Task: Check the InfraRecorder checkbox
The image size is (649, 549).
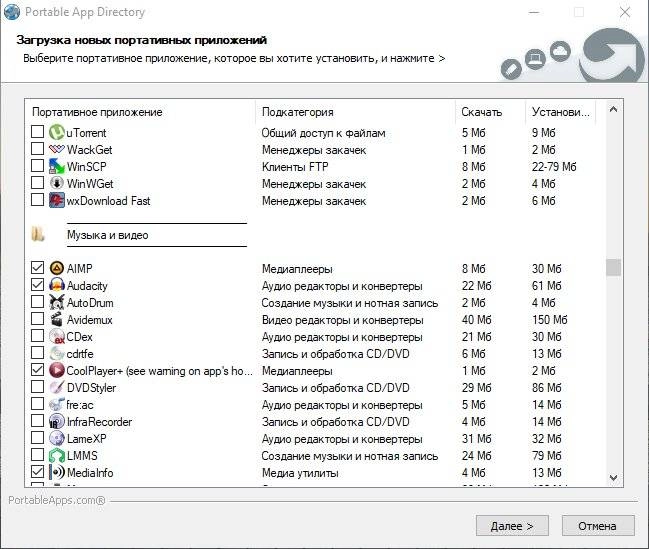Action: pyautogui.click(x=37, y=420)
